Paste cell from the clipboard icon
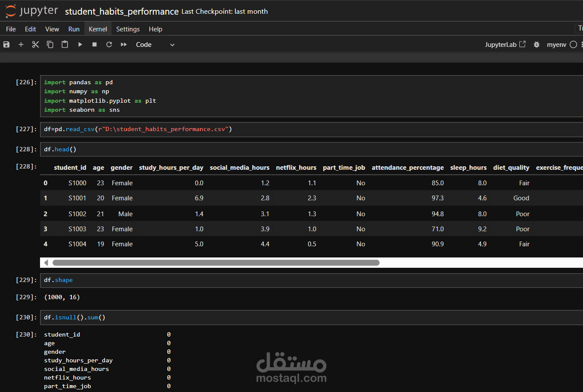583x392 pixels. 65,45
